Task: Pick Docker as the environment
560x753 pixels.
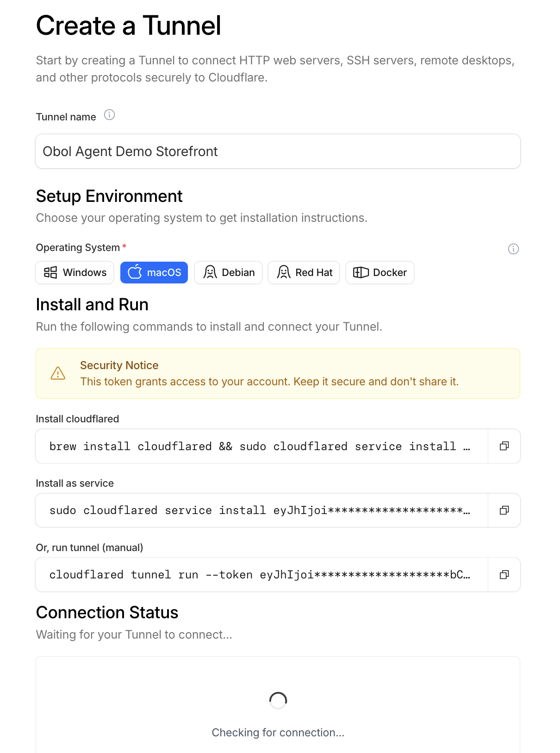Action: point(380,273)
